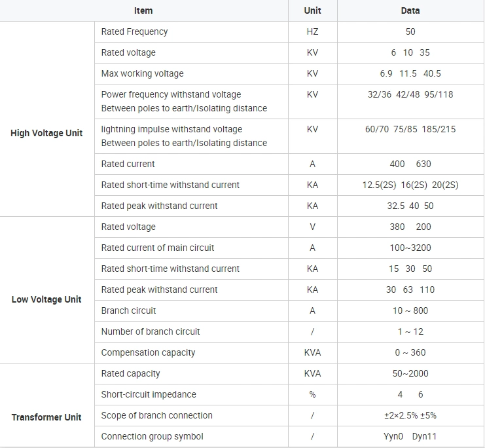Select the 6.9 11.5 40.5 data value

coord(410,74)
